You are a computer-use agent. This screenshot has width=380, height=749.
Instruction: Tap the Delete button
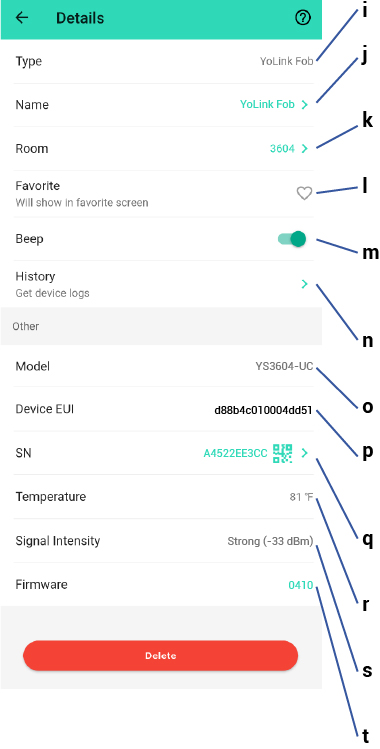point(160,656)
